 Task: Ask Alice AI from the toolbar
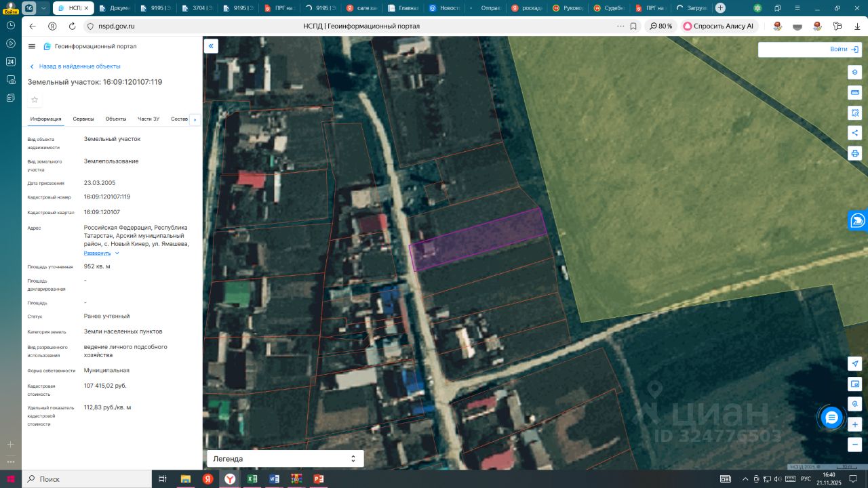click(719, 26)
